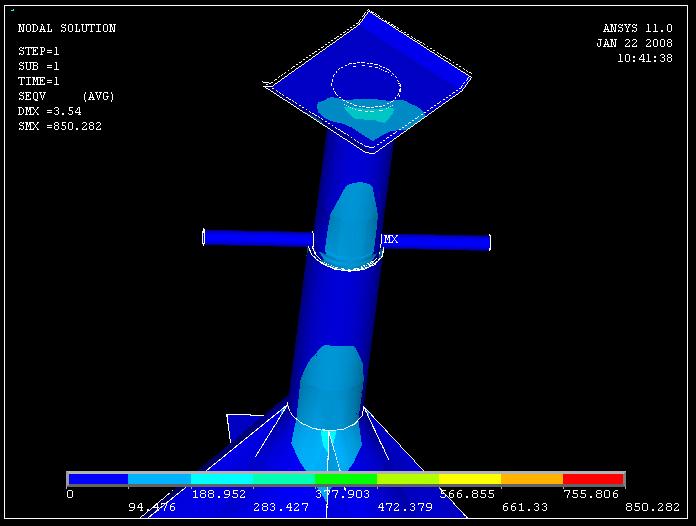Click the legend value 283.427

tap(281, 507)
